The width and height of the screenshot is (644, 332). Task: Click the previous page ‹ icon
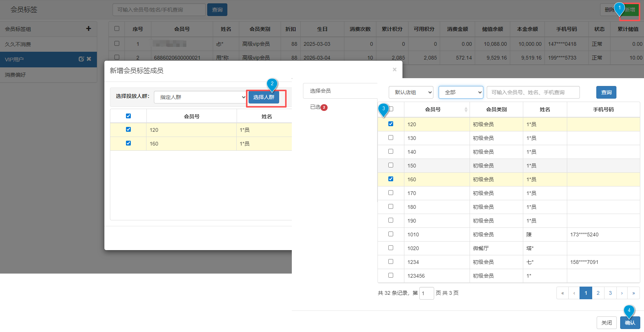tap(574, 293)
